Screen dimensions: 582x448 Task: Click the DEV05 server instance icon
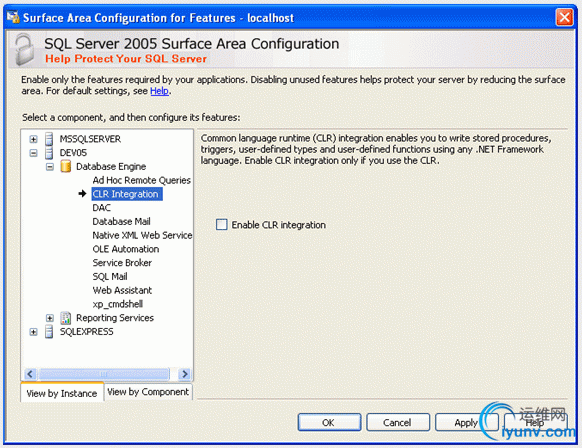(x=49, y=153)
